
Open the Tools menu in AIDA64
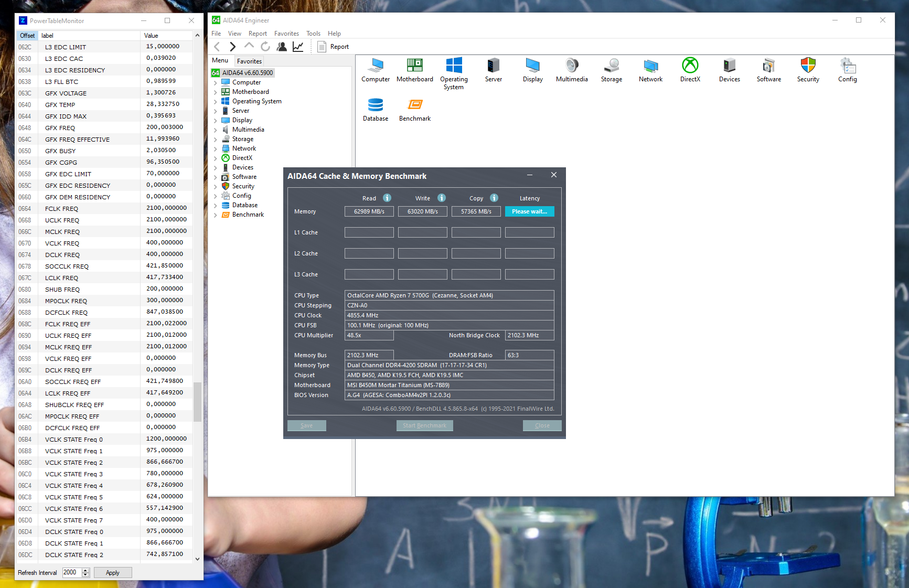coord(313,34)
